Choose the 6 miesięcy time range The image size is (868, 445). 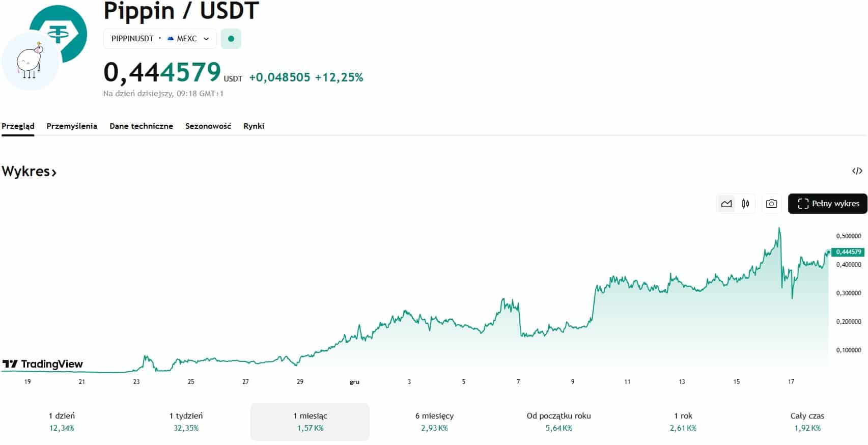pos(434,422)
